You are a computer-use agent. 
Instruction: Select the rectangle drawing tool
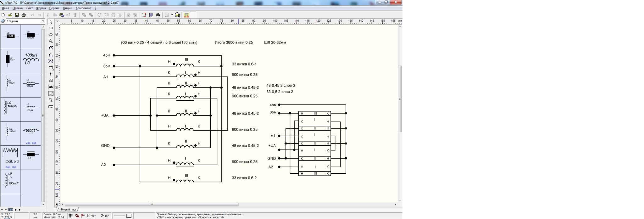(51, 28)
